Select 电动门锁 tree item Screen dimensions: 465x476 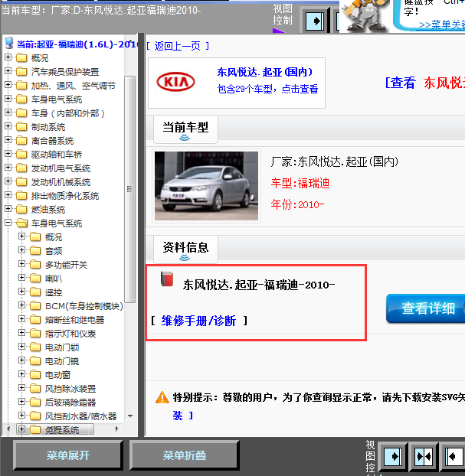62,347
